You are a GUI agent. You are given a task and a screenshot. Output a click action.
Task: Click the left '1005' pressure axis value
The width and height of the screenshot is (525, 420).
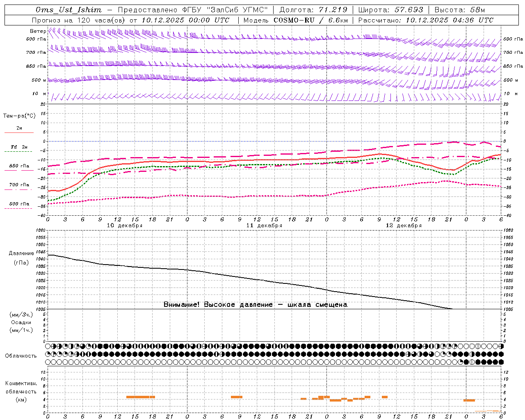click(x=41, y=309)
